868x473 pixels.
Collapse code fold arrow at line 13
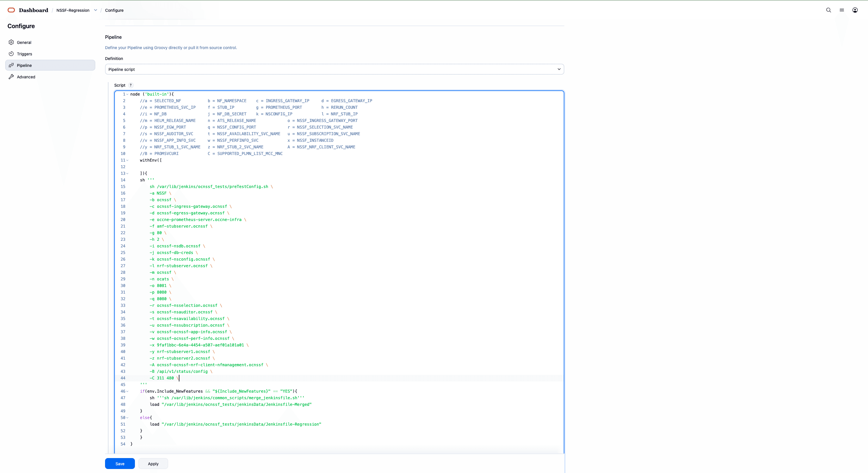(x=127, y=174)
